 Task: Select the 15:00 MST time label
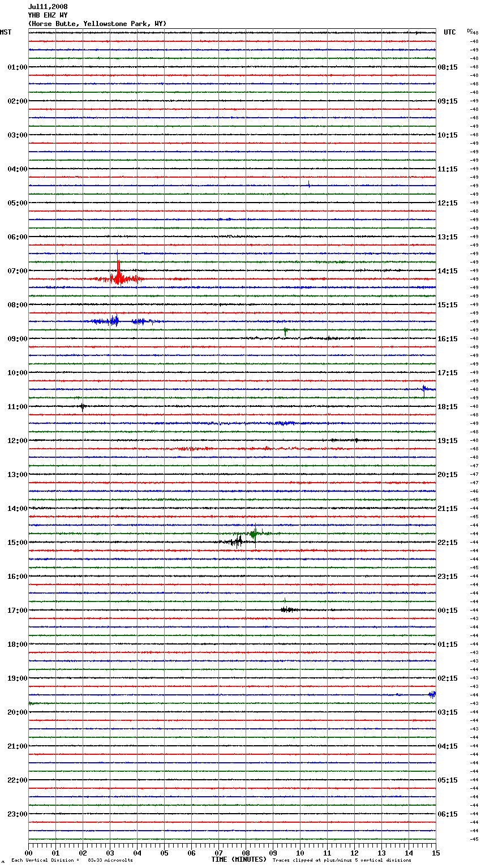tap(18, 543)
